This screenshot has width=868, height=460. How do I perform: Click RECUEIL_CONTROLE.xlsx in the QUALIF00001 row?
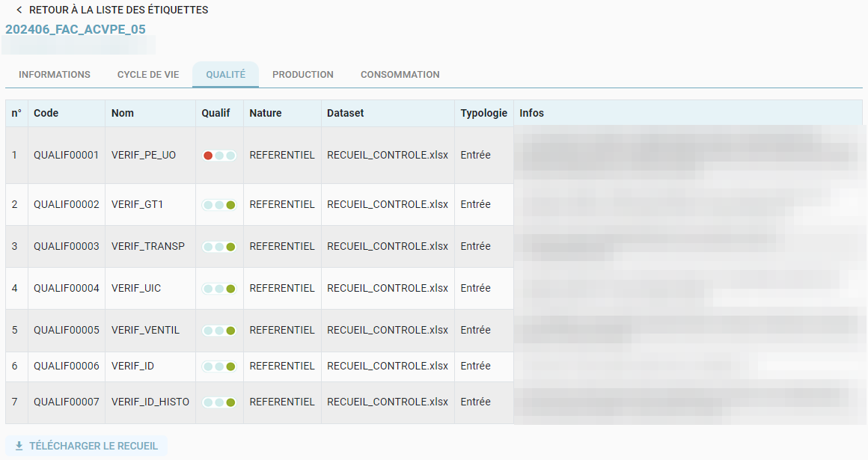(388, 155)
